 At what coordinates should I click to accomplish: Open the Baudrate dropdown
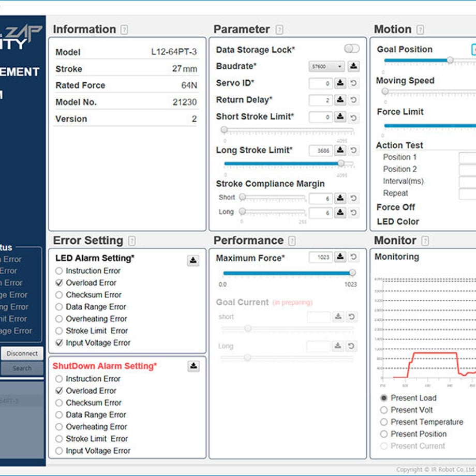326,66
